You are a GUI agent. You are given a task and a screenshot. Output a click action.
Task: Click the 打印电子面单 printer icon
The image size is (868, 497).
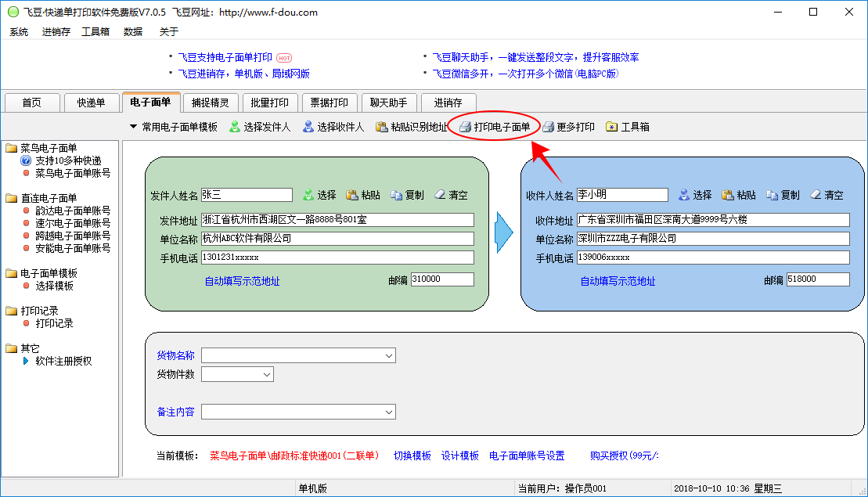coord(465,127)
